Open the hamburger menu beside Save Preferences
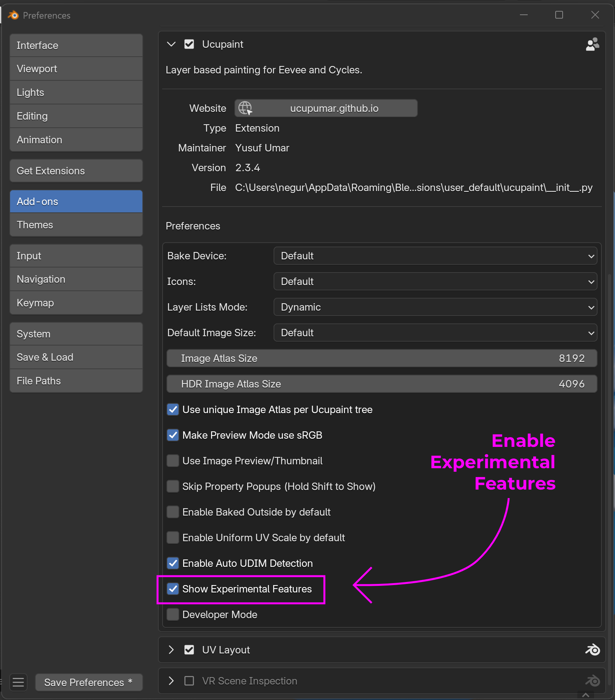615x700 pixels. pos(18,682)
